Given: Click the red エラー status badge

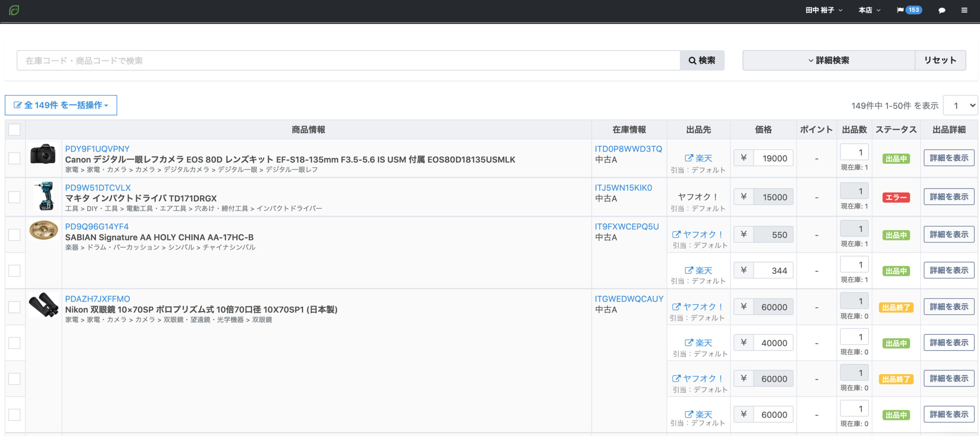Looking at the screenshot, I should (x=896, y=198).
